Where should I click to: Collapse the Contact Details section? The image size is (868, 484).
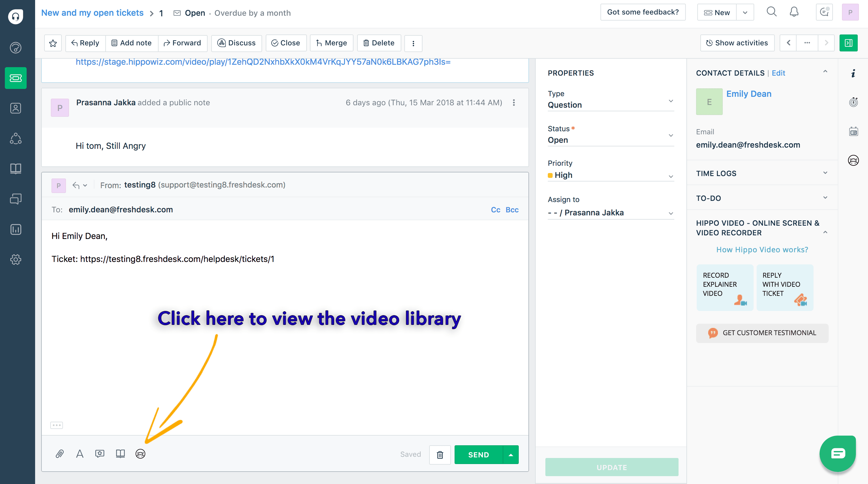[825, 72]
